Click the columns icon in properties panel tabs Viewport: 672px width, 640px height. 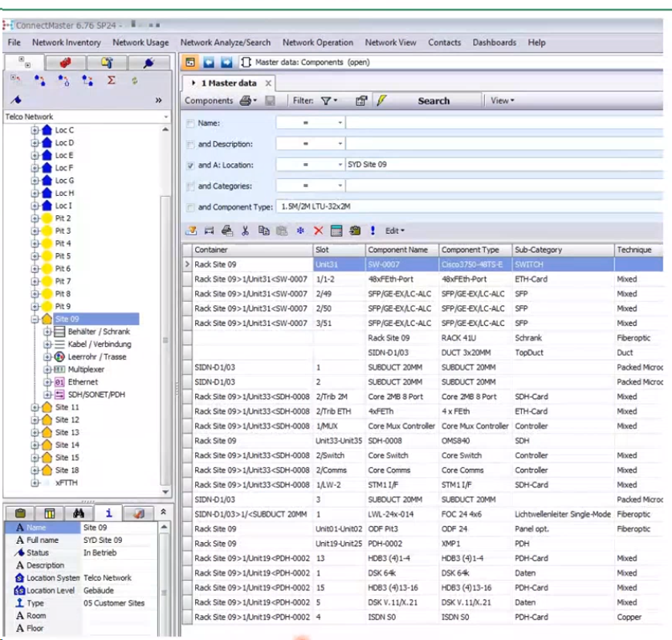[x=50, y=512]
